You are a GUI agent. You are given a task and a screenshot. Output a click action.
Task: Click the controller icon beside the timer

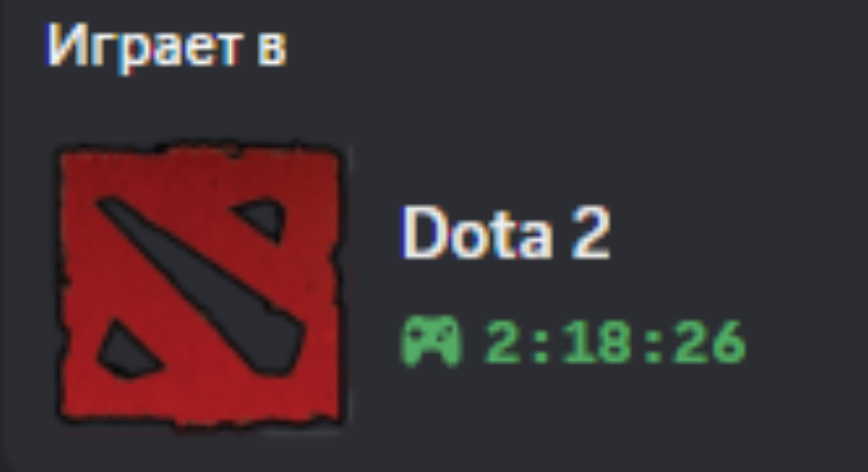(430, 342)
